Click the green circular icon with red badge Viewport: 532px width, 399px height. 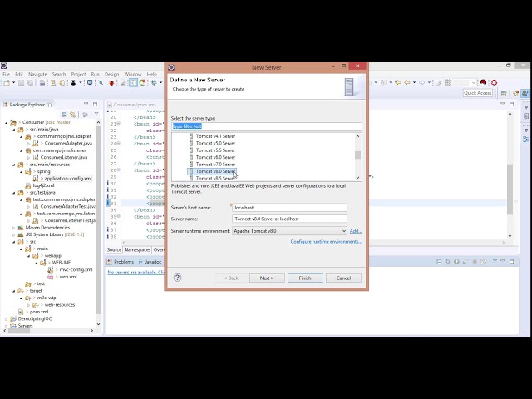pos(142,82)
